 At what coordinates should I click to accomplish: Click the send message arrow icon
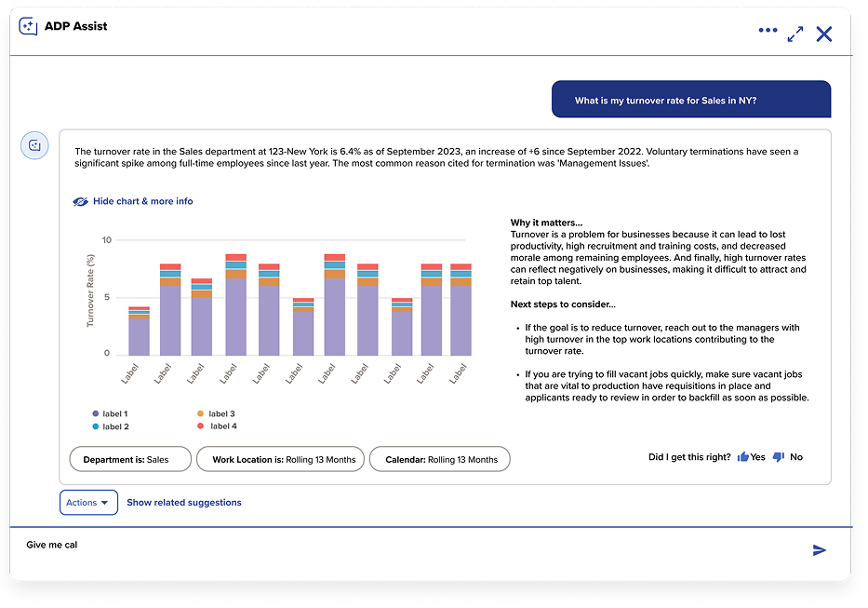820,550
